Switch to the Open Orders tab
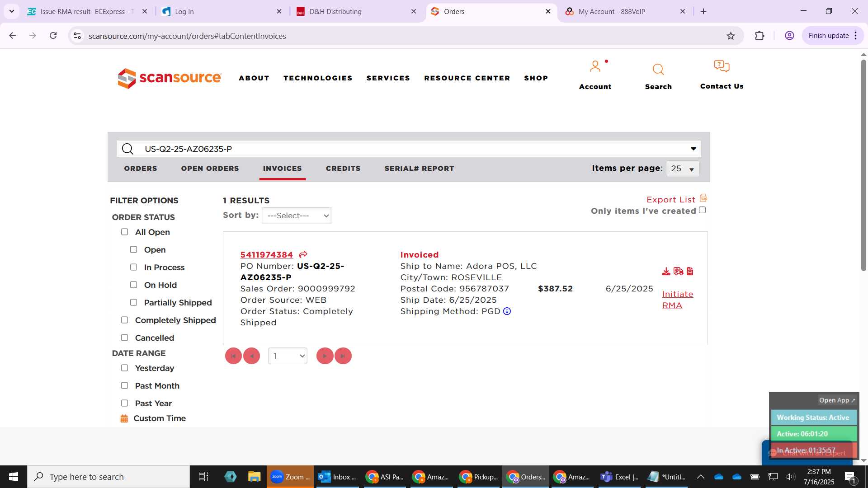Viewport: 868px width, 488px height. click(x=210, y=169)
